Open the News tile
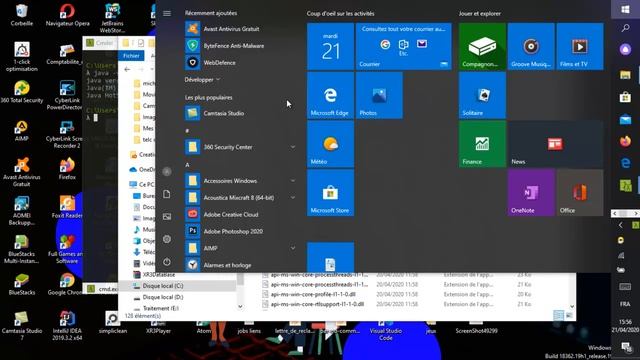Screen dimensions: 640x360 pos(556,144)
